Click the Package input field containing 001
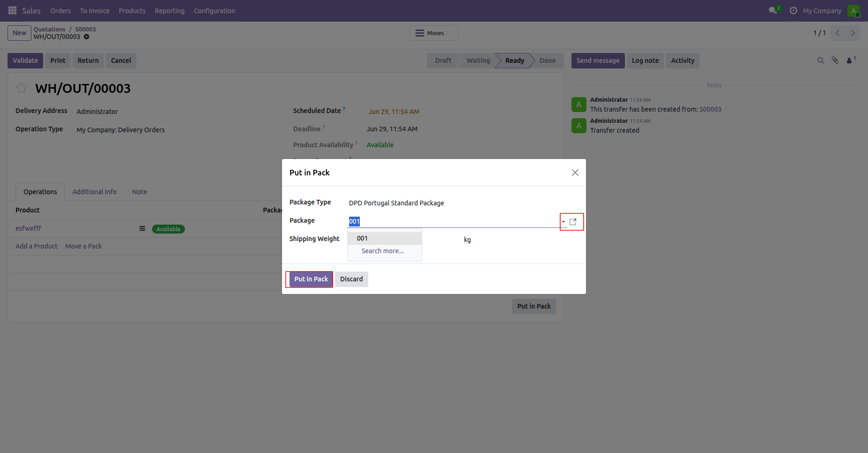The image size is (868, 453). pos(453,221)
